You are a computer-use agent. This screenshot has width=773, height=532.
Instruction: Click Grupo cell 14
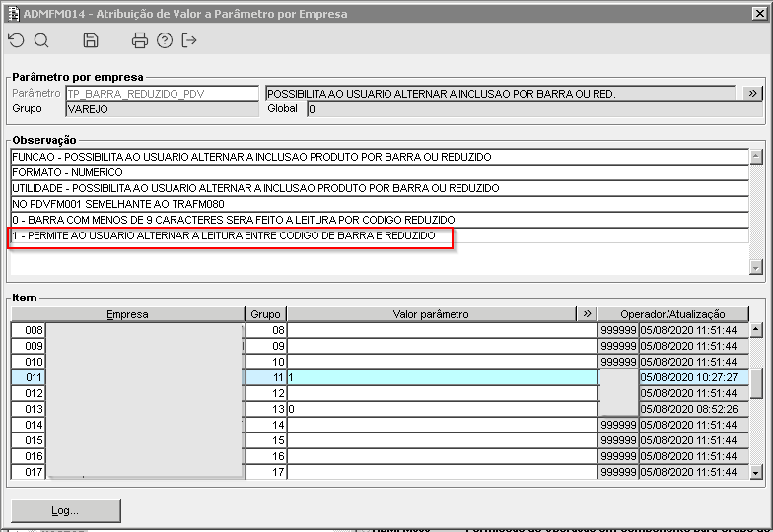pos(266,425)
